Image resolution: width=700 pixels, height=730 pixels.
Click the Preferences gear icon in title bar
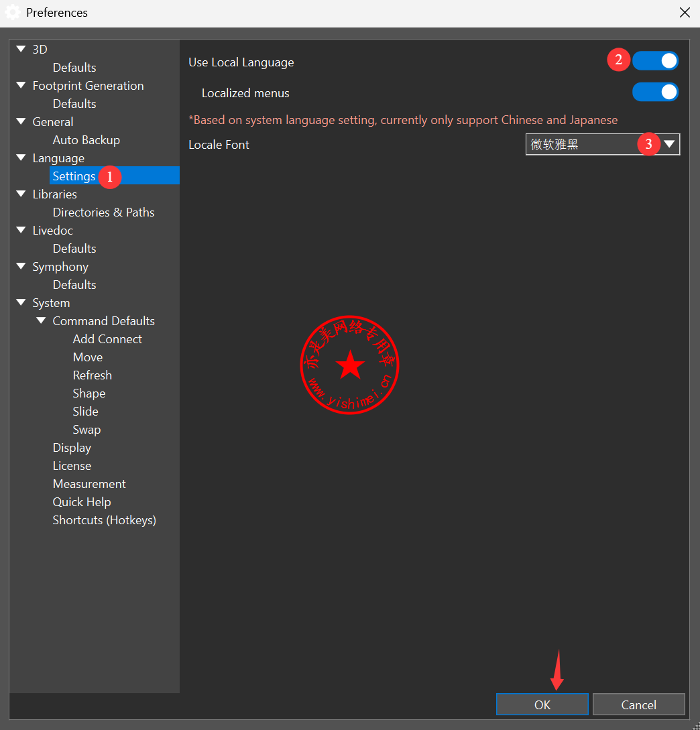(x=12, y=12)
